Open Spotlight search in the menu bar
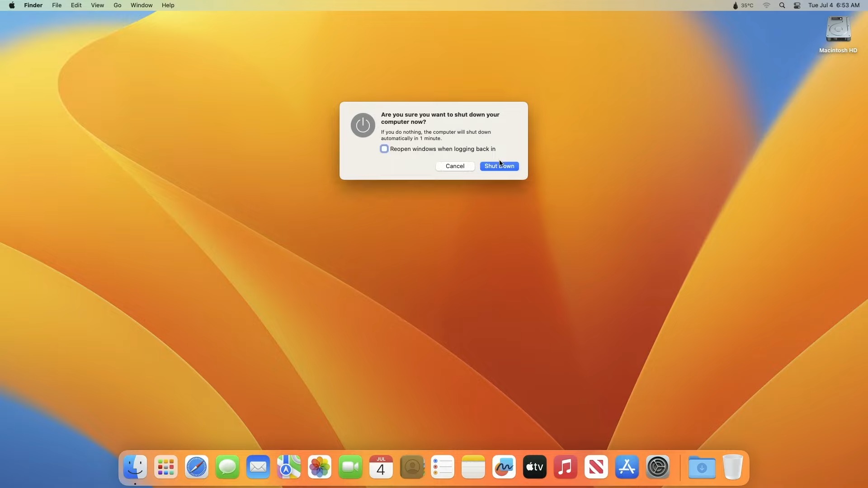The image size is (868, 488). 782,5
